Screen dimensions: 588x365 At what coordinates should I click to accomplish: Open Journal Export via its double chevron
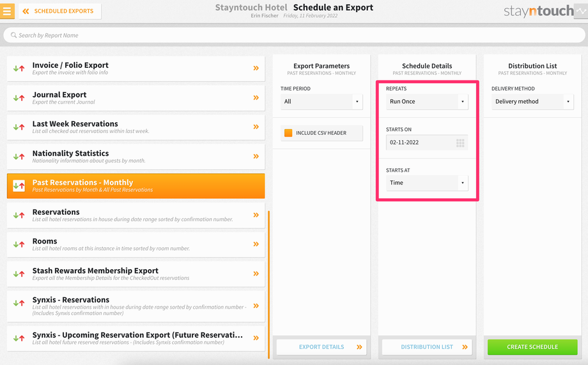(256, 98)
